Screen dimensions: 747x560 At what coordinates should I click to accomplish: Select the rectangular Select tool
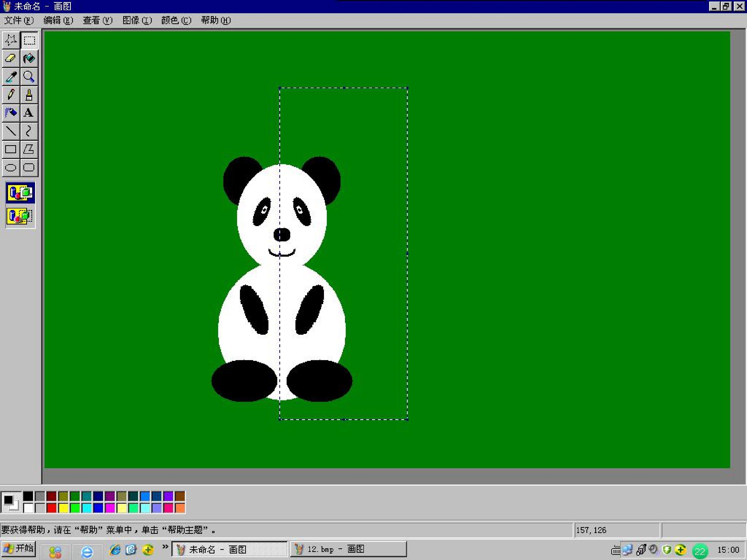tap(29, 40)
